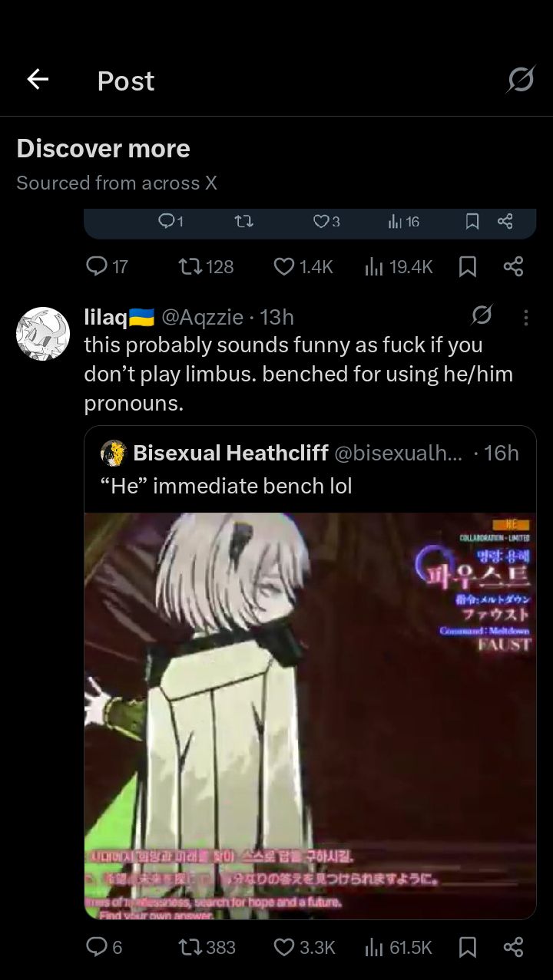Like lilaq's post with 3.3K likes
Screen dimensions: 553x980
(304, 948)
